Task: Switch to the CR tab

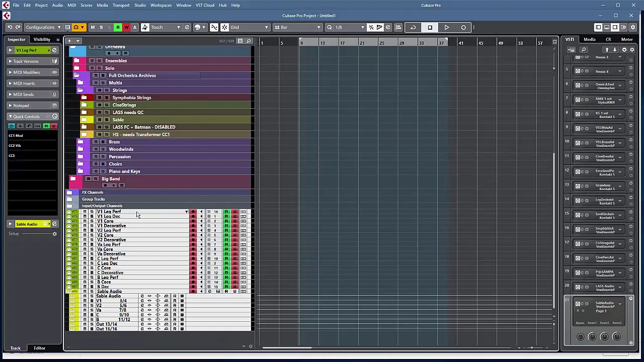Action: [608, 39]
